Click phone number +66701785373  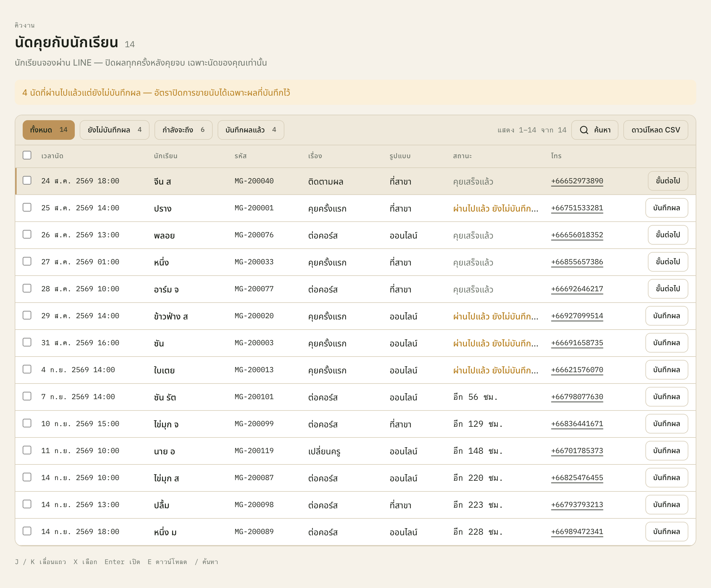[577, 451]
